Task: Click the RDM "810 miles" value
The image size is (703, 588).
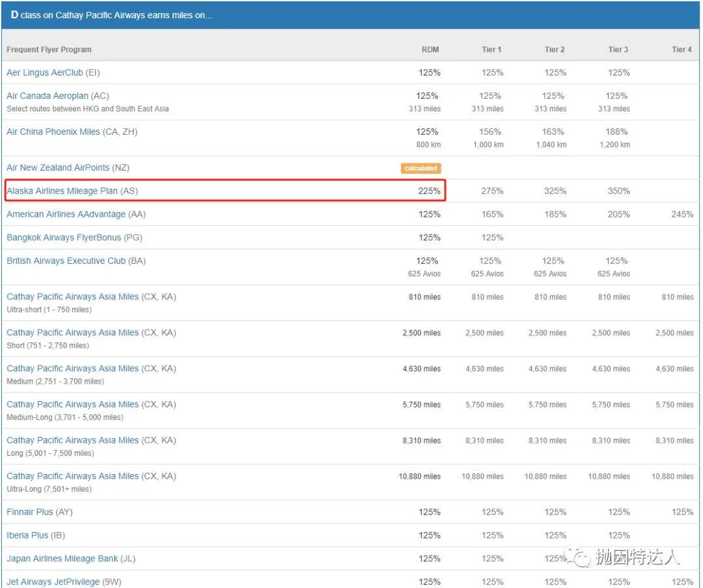Action: tap(424, 297)
